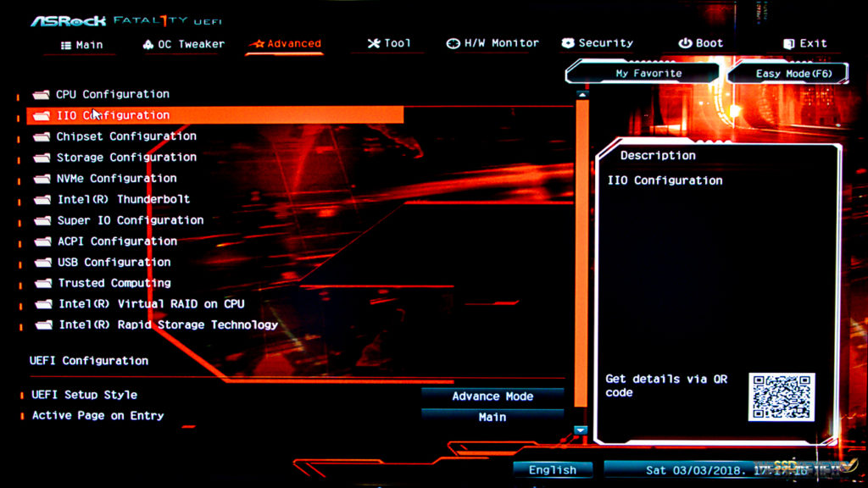Image resolution: width=868 pixels, height=488 pixels.
Task: Click the NVMe Configuration folder icon
Action: pos(42,179)
